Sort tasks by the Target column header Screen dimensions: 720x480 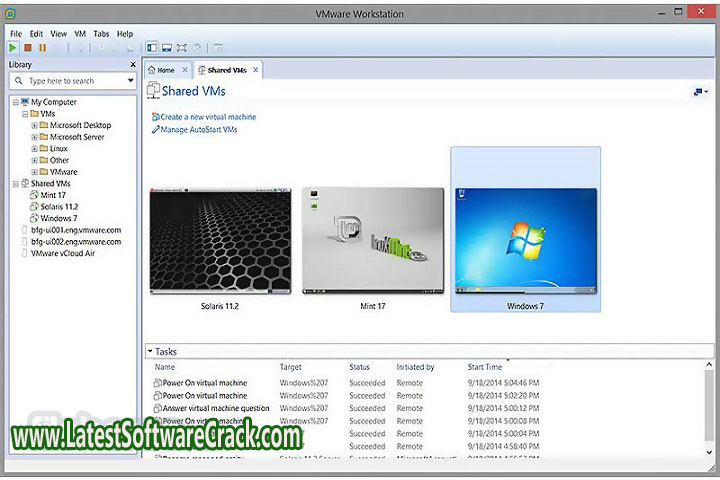coord(291,367)
